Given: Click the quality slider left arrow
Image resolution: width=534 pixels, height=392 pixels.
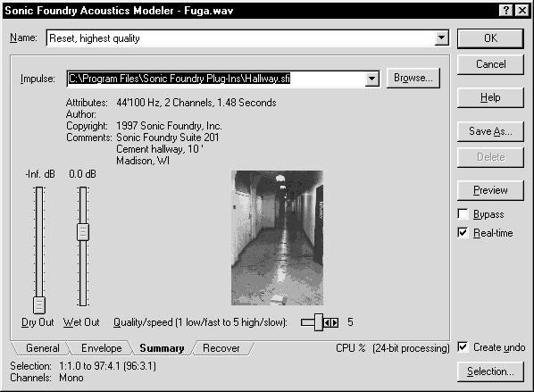Looking at the screenshot, I should 327,322.
